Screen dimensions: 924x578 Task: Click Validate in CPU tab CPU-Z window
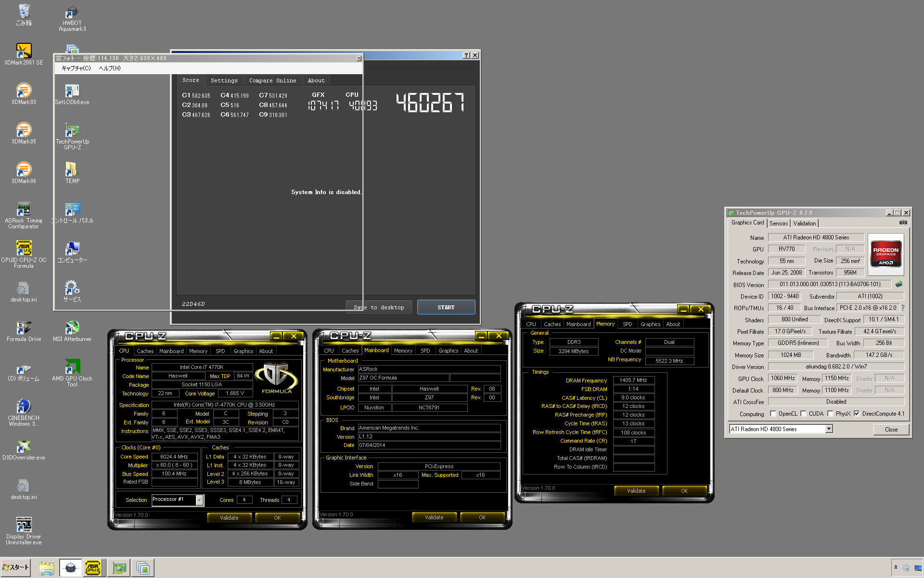[229, 518]
